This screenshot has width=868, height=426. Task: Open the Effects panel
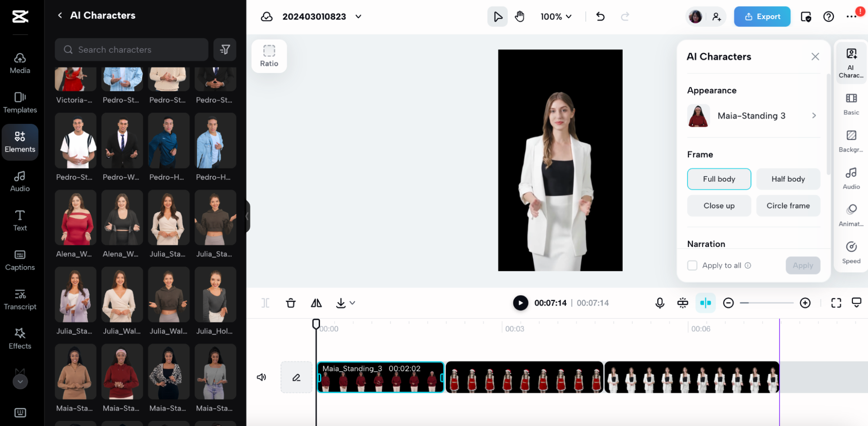tap(20, 338)
